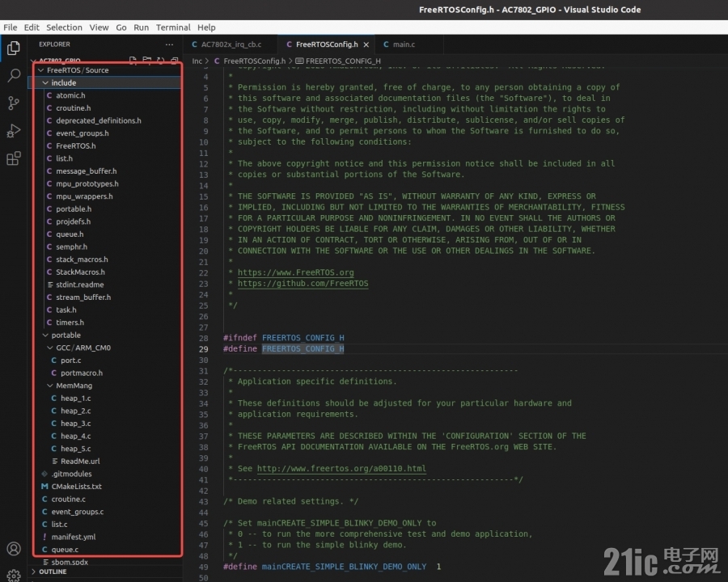The height and width of the screenshot is (582, 728).
Task: Open .gitmodules file
Action: point(71,474)
